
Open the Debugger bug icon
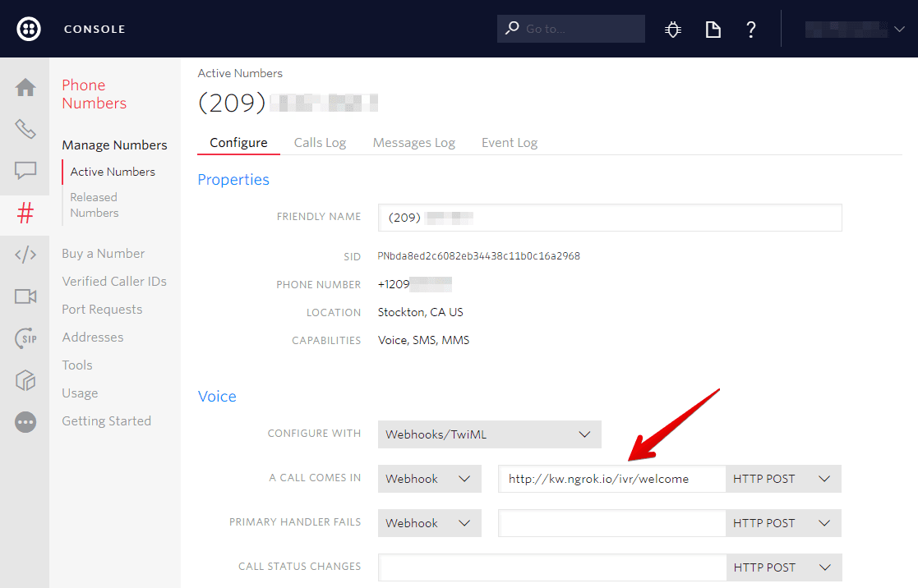[672, 29]
